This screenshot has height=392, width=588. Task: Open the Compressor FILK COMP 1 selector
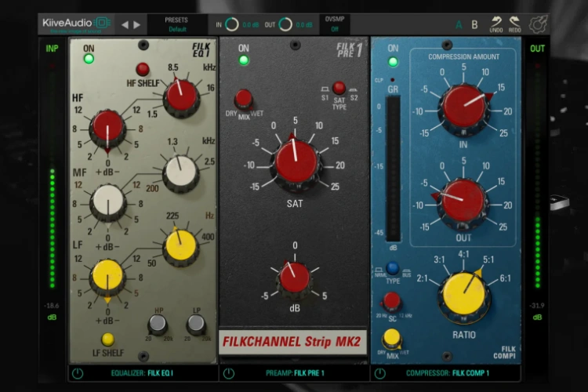pos(448,373)
